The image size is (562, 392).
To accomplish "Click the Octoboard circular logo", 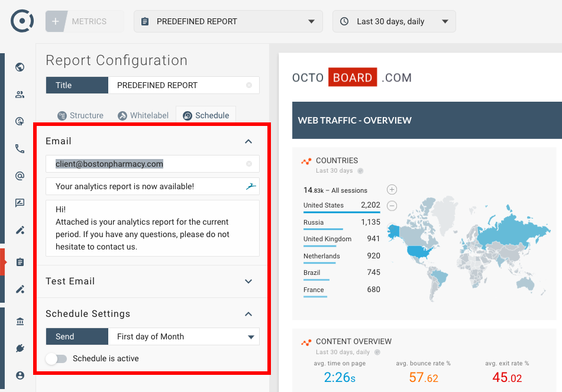I will pyautogui.click(x=22, y=21).
